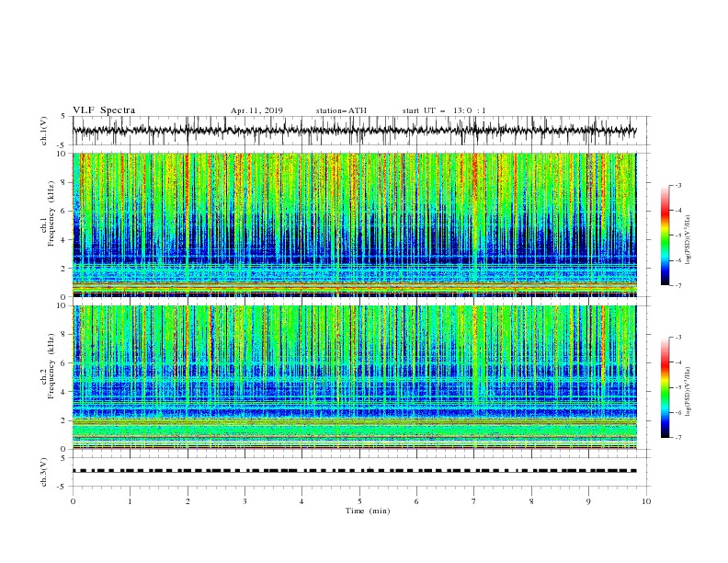This screenshot has width=728, height=563.
Task: Click the "VLF Spectra" title text
Action: click(104, 110)
